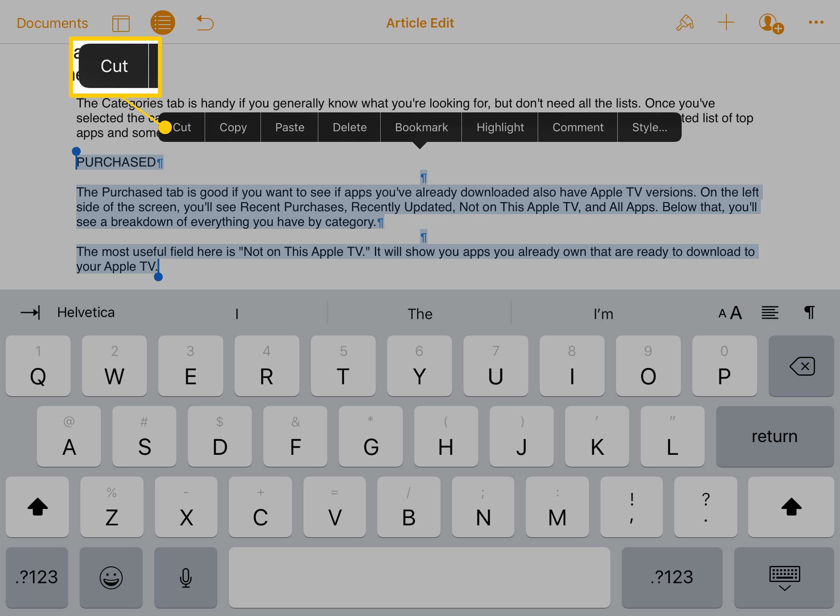
Task: Tap the Delete option in context menu
Action: coord(349,127)
